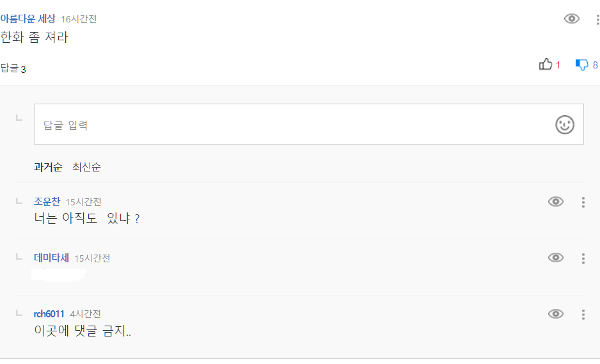Click eye icon on rch6011 reply

click(x=556, y=313)
